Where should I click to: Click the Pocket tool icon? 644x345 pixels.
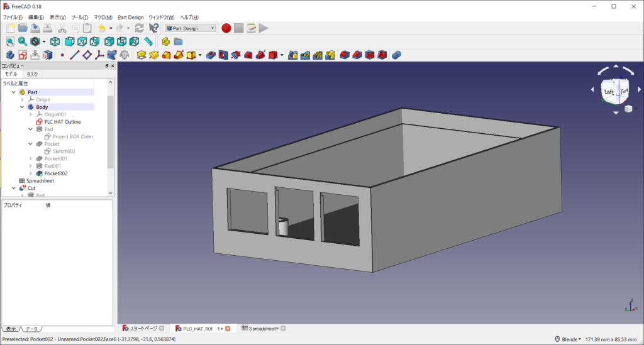point(211,55)
